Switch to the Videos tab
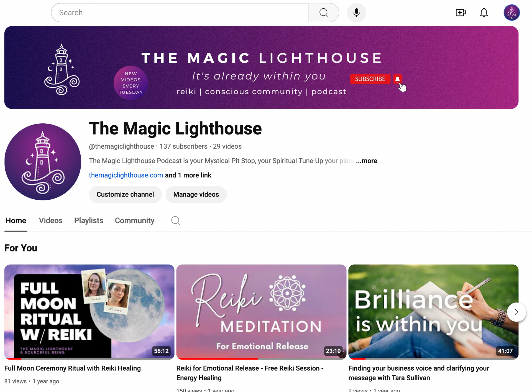 (51, 221)
